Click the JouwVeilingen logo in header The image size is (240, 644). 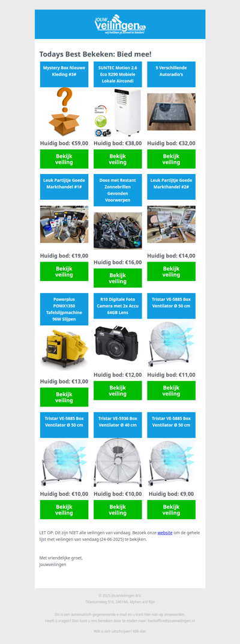[x=120, y=24]
